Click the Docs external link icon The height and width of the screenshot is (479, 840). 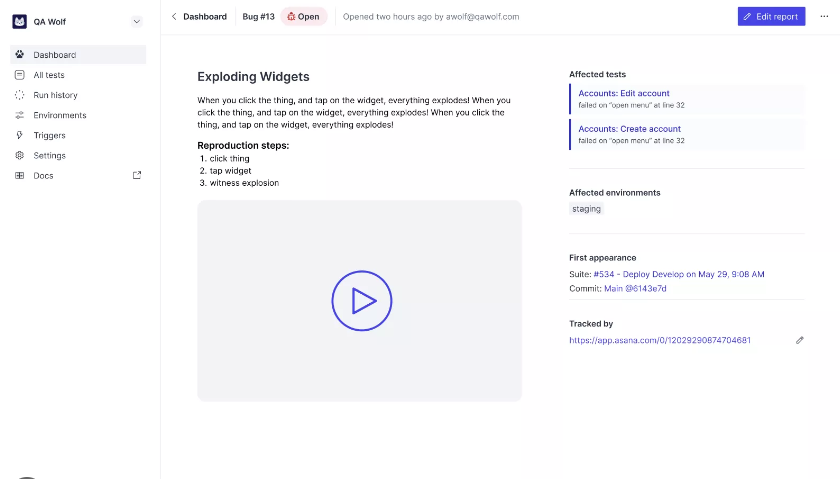[x=137, y=175]
